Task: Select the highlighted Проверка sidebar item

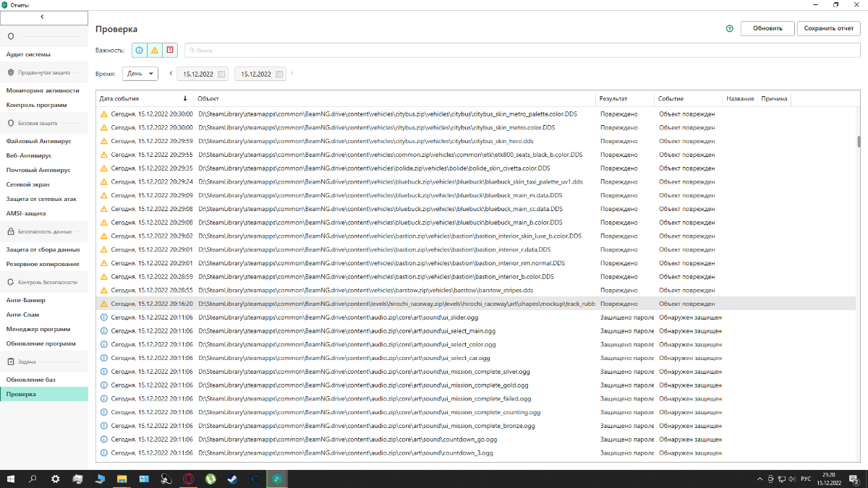Action: click(44, 394)
